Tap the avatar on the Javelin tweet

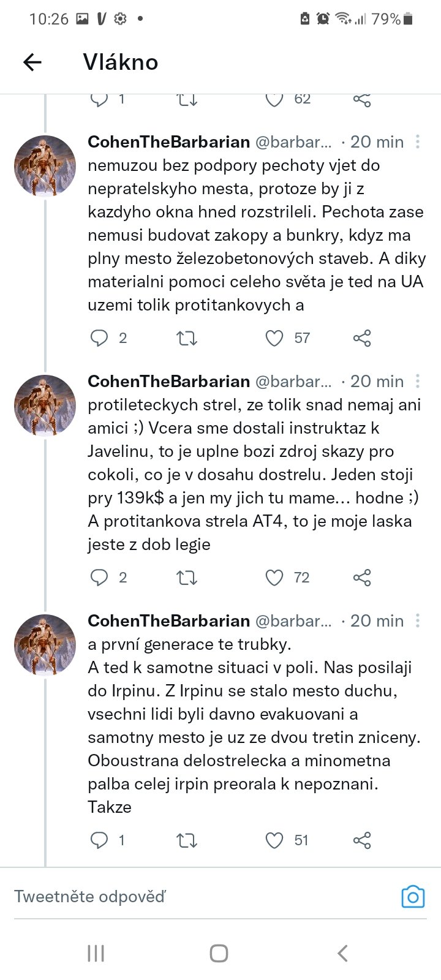pos(45,405)
